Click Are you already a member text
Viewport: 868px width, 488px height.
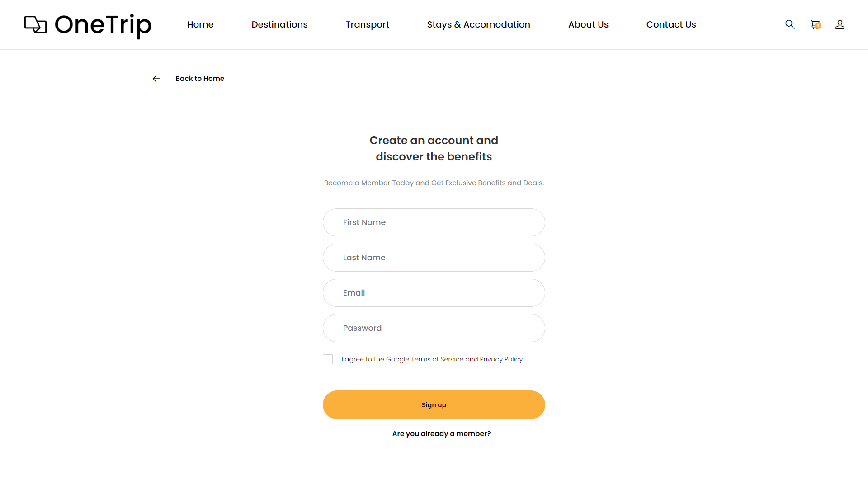441,433
